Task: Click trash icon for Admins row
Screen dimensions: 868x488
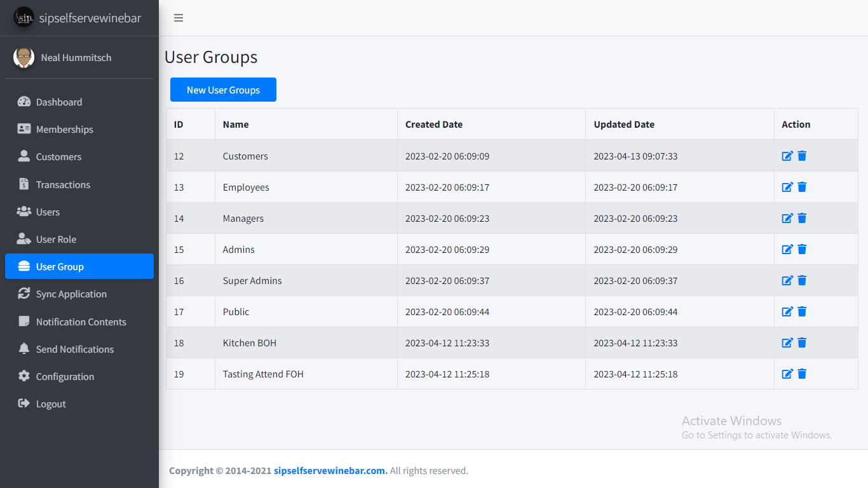Action: coord(802,249)
